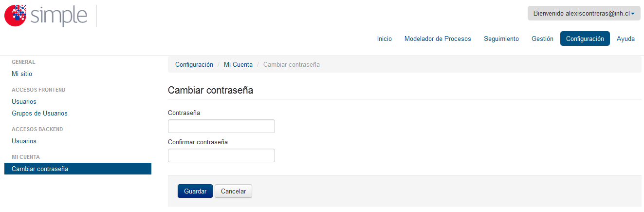
Task: Open the Gestión section
Action: (542, 39)
